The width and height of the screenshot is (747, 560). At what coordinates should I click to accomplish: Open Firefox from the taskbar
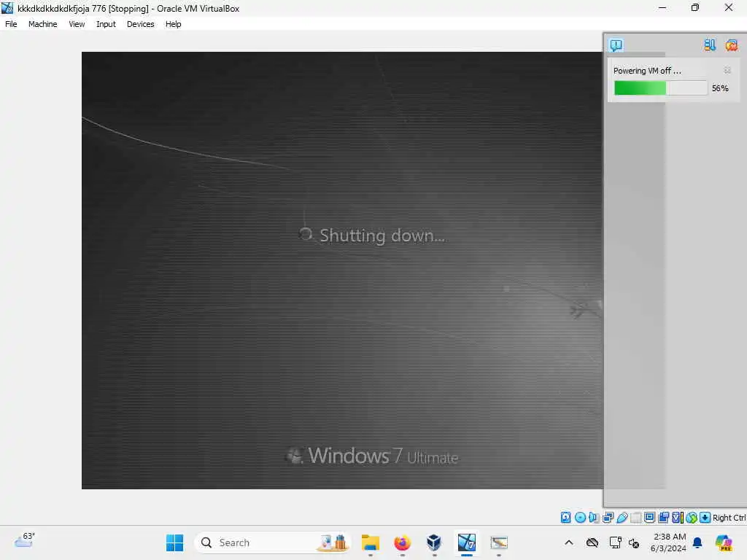click(x=402, y=542)
